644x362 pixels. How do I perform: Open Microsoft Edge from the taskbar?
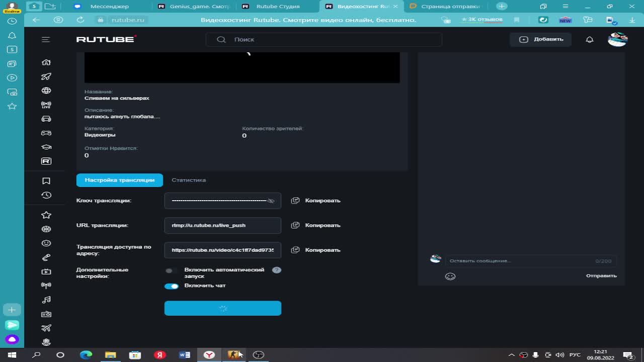tap(86, 355)
